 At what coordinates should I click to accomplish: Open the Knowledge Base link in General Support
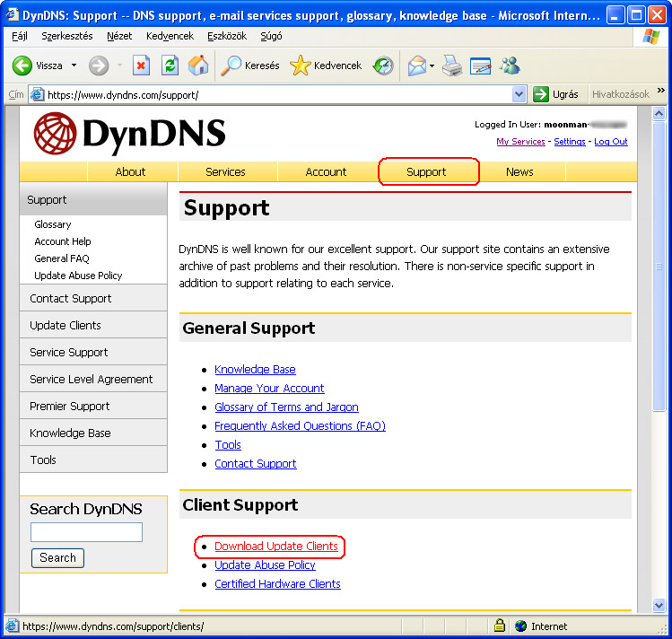pos(255,370)
